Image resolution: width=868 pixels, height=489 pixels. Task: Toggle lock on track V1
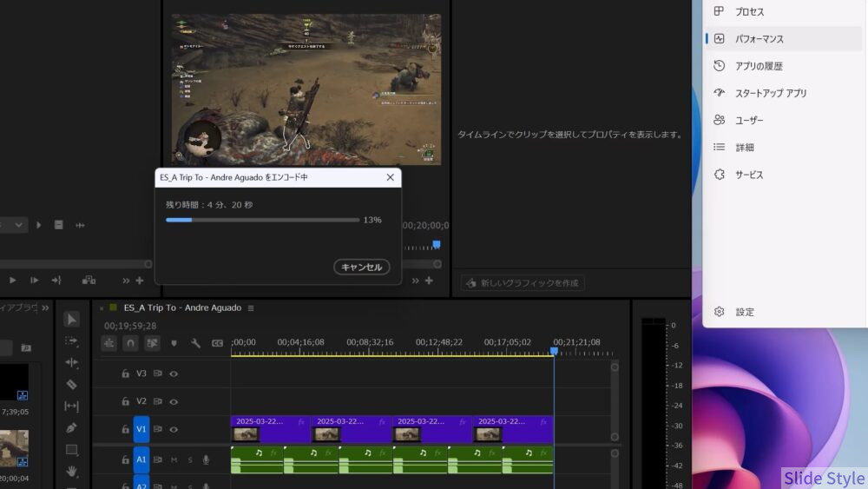click(125, 429)
